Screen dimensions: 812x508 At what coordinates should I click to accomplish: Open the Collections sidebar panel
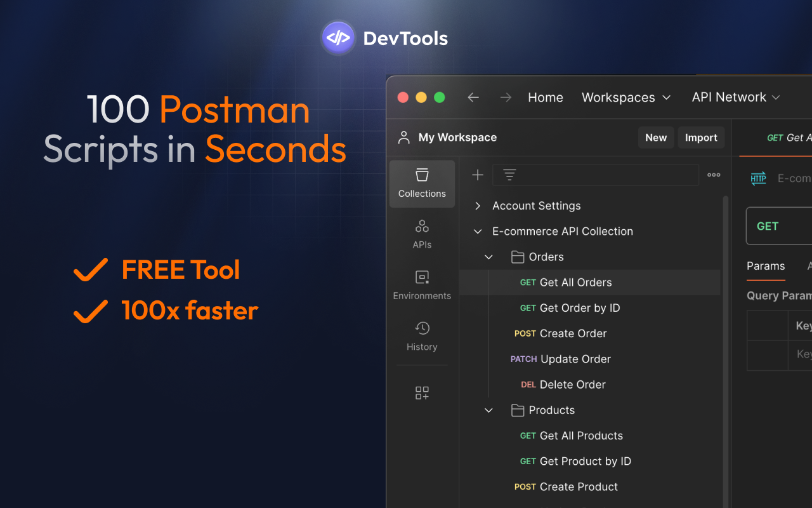pos(422,184)
